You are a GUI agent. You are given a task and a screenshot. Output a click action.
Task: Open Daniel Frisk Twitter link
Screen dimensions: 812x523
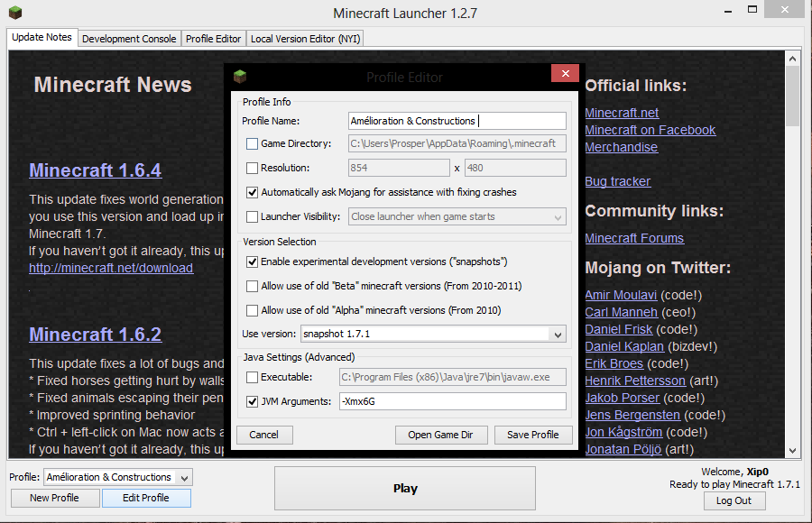[618, 329]
